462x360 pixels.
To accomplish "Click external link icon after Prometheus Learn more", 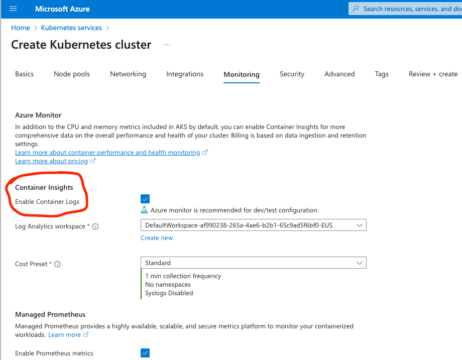I will (x=86, y=334).
